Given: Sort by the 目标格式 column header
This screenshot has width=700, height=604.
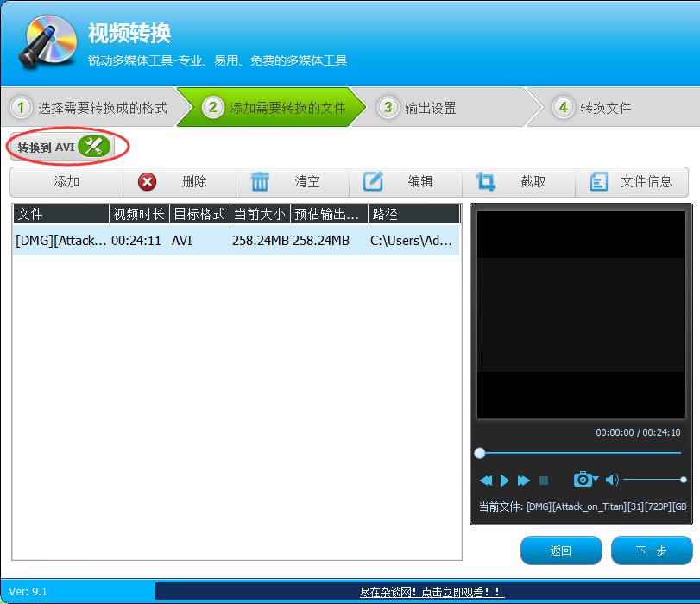Looking at the screenshot, I should [199, 214].
